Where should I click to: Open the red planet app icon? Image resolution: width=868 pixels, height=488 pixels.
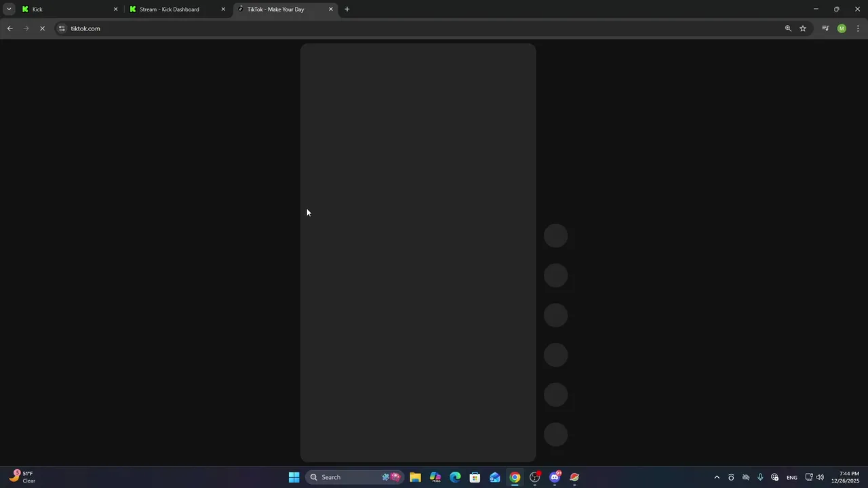575,477
